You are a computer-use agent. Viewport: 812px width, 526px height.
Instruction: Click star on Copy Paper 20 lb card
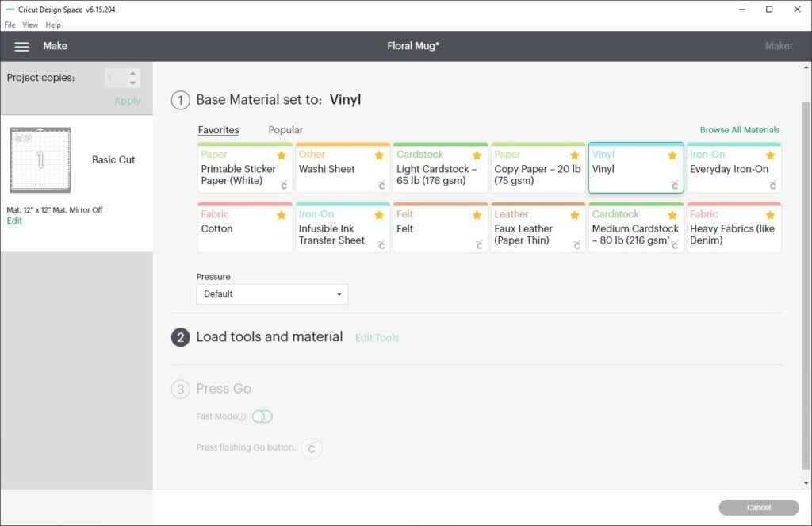click(x=574, y=155)
